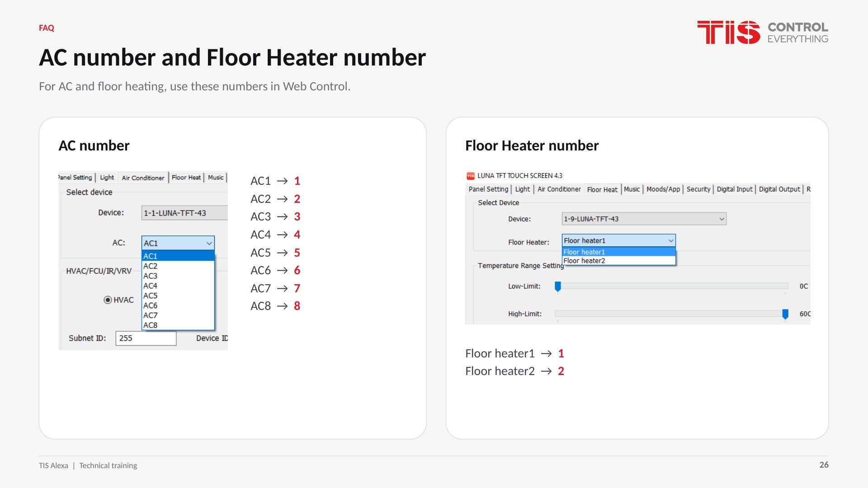Open Light tab in LUNA window
Viewport: 868px width, 488px height.
[x=523, y=189]
